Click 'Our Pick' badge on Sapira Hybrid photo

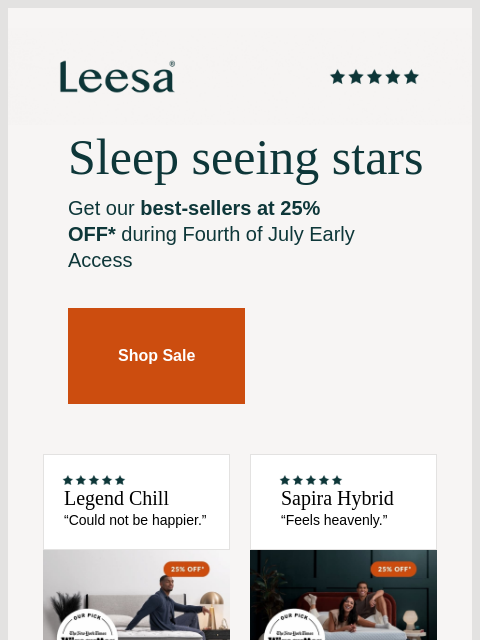[x=294, y=625]
